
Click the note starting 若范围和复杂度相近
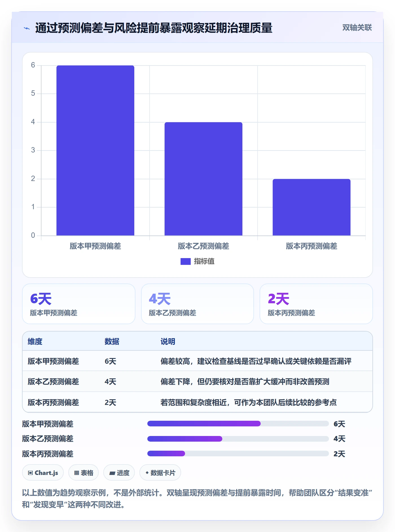click(x=249, y=403)
